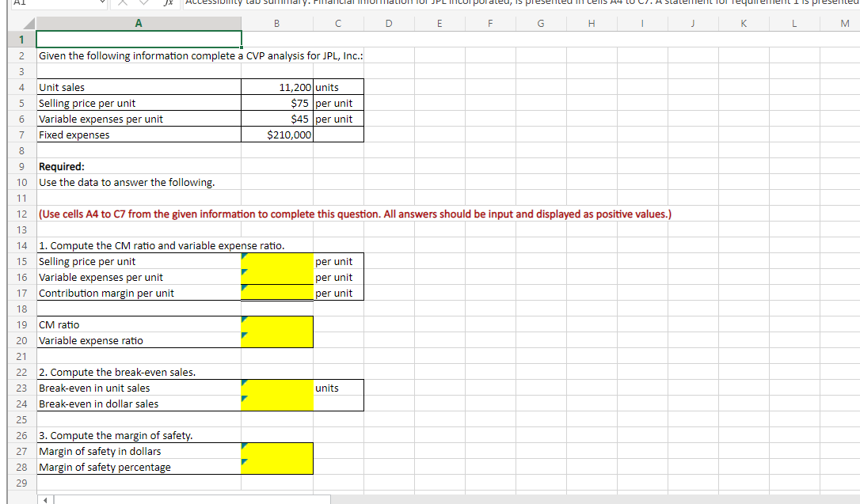Click row header 7
Image resolution: width=860 pixels, height=504 pixels.
tap(21, 135)
